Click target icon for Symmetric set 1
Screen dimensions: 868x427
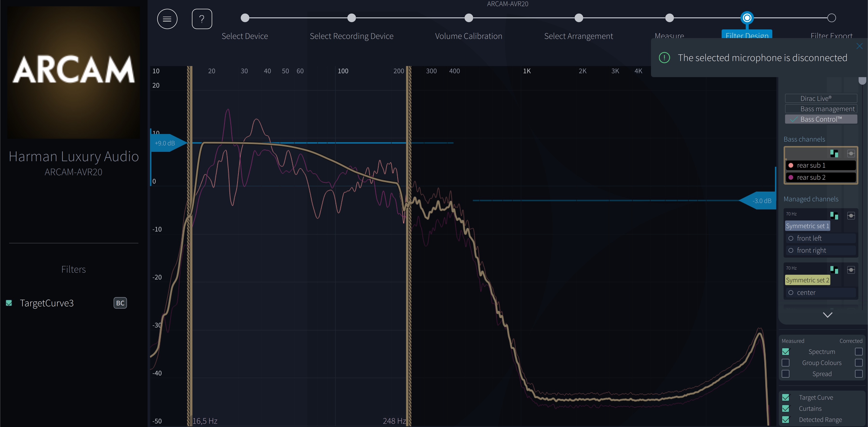pyautogui.click(x=851, y=215)
